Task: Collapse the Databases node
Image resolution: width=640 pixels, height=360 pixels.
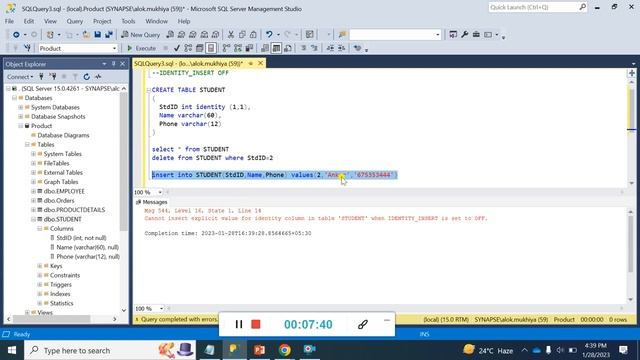Action: [x=14, y=98]
